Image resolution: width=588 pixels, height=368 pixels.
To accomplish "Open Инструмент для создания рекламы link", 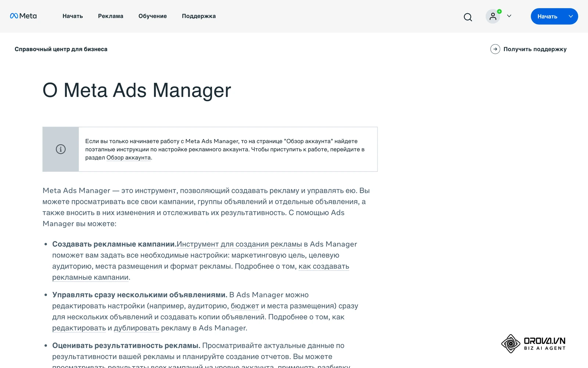I will (x=239, y=244).
